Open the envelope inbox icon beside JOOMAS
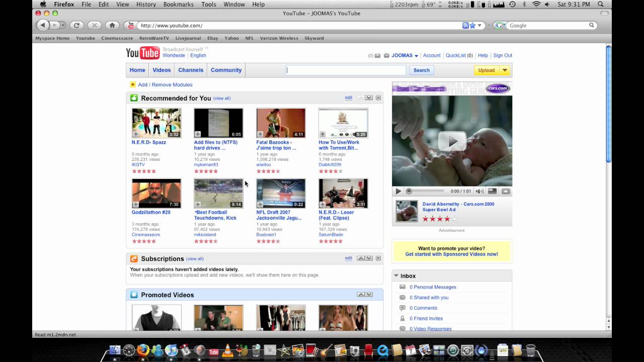This screenshot has height=362, width=644. pos(377,56)
